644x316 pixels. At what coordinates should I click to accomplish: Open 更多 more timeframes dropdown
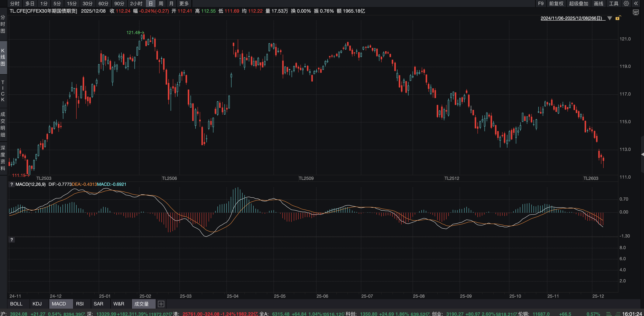pyautogui.click(x=184, y=4)
